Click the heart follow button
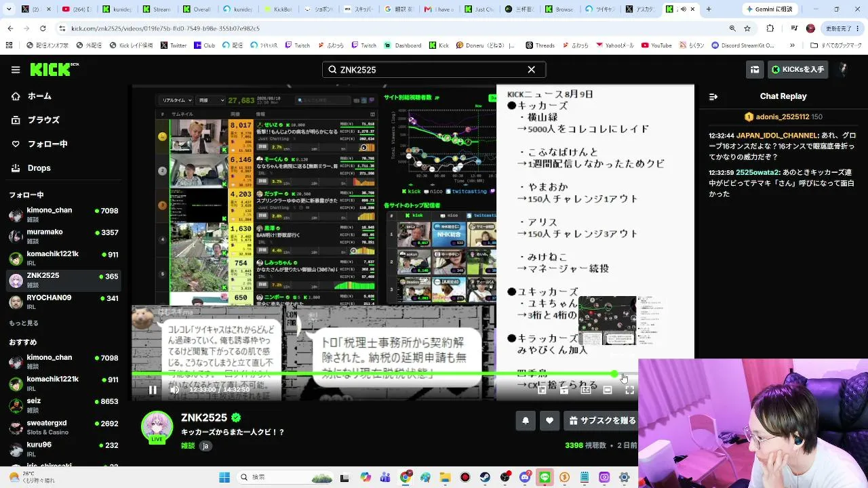The image size is (868, 488). [x=549, y=420]
